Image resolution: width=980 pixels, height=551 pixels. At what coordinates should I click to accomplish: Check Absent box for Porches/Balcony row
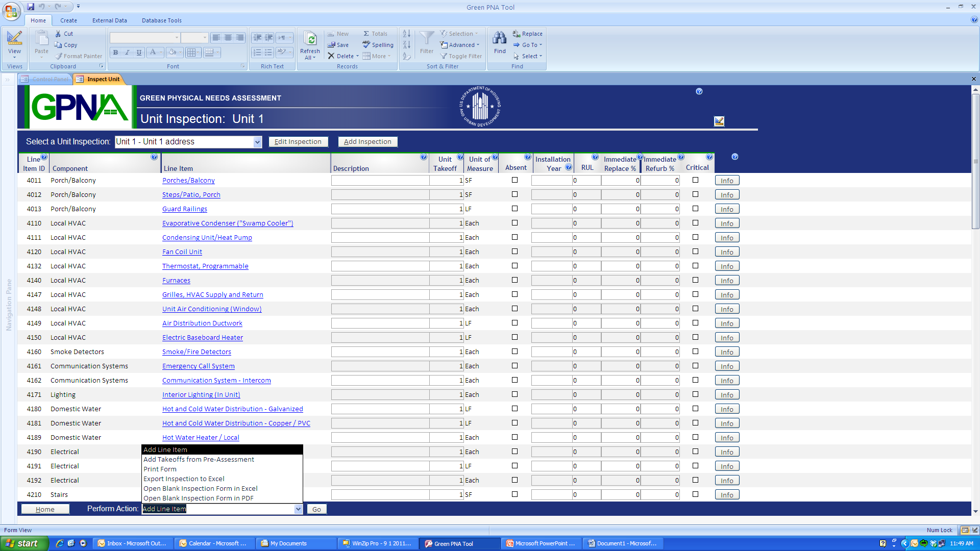(x=514, y=180)
